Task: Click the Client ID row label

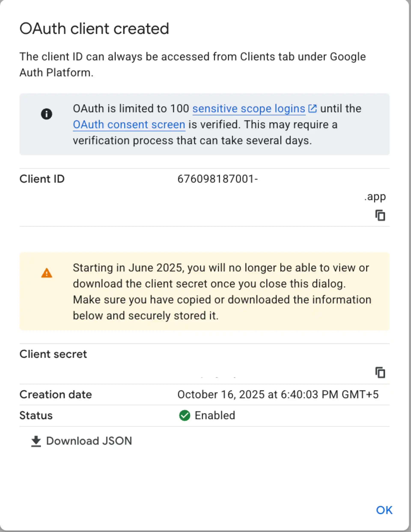Action: (x=42, y=178)
